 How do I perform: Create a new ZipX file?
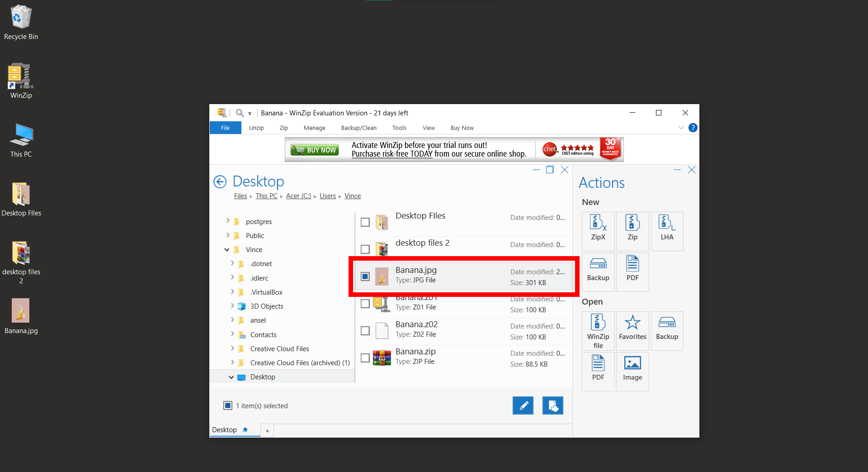pos(598,231)
